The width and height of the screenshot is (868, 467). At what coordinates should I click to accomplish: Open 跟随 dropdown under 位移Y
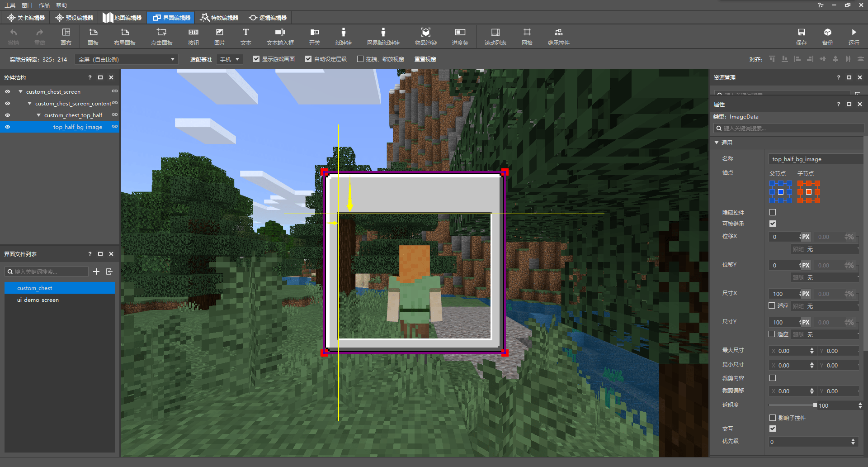(825, 278)
